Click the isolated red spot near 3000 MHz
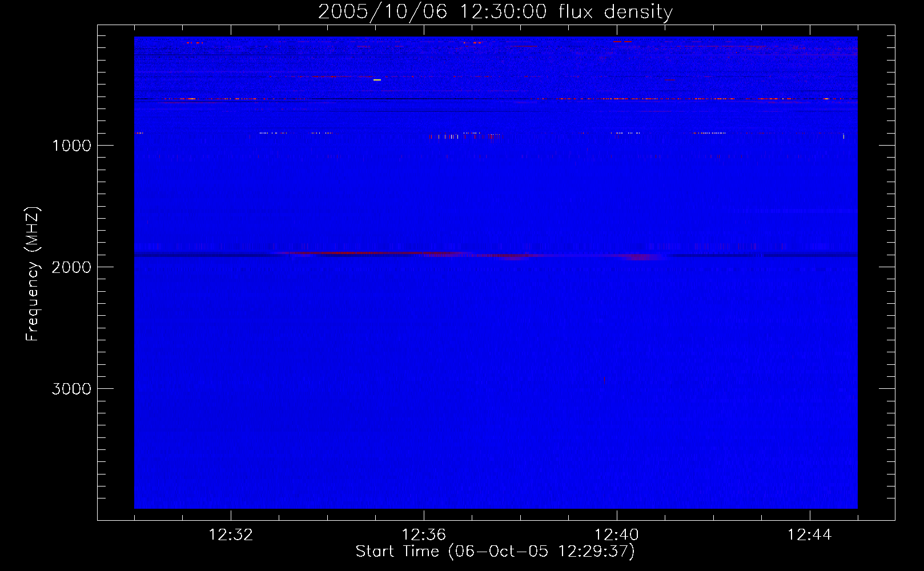 click(x=604, y=380)
